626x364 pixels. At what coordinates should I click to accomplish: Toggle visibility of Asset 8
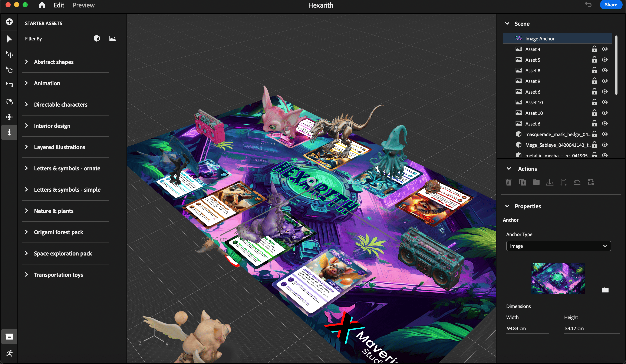(x=605, y=70)
